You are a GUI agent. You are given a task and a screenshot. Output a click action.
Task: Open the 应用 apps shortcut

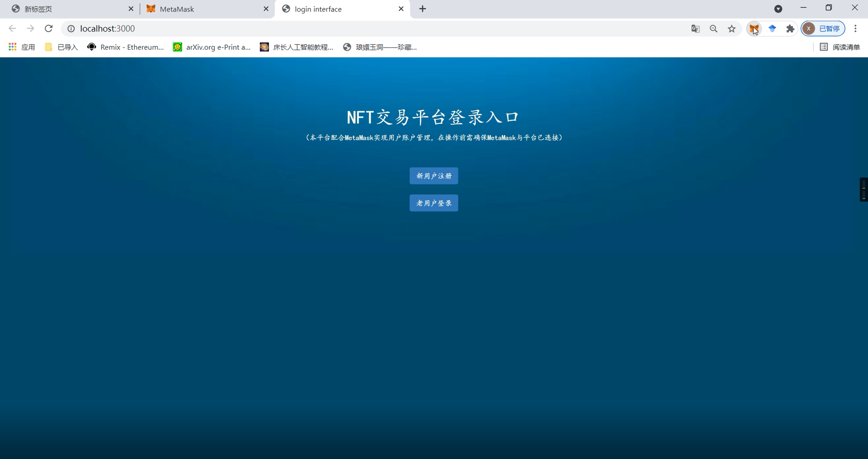pyautogui.click(x=22, y=47)
